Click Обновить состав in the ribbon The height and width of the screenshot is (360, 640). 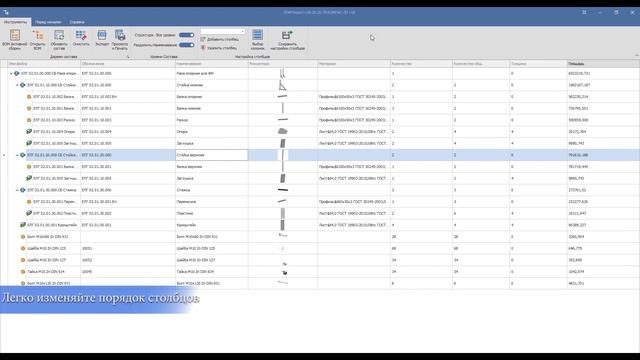59,40
